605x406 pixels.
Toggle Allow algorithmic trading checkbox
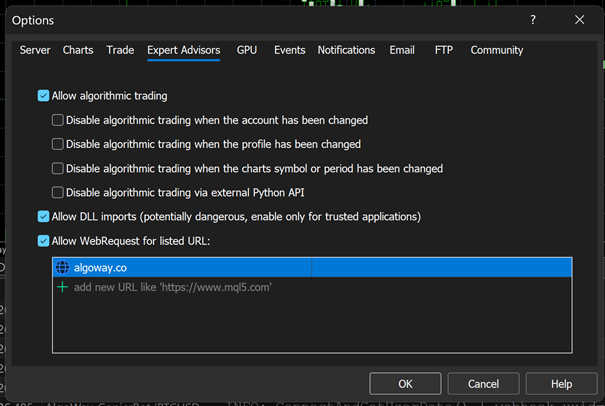pyautogui.click(x=43, y=96)
